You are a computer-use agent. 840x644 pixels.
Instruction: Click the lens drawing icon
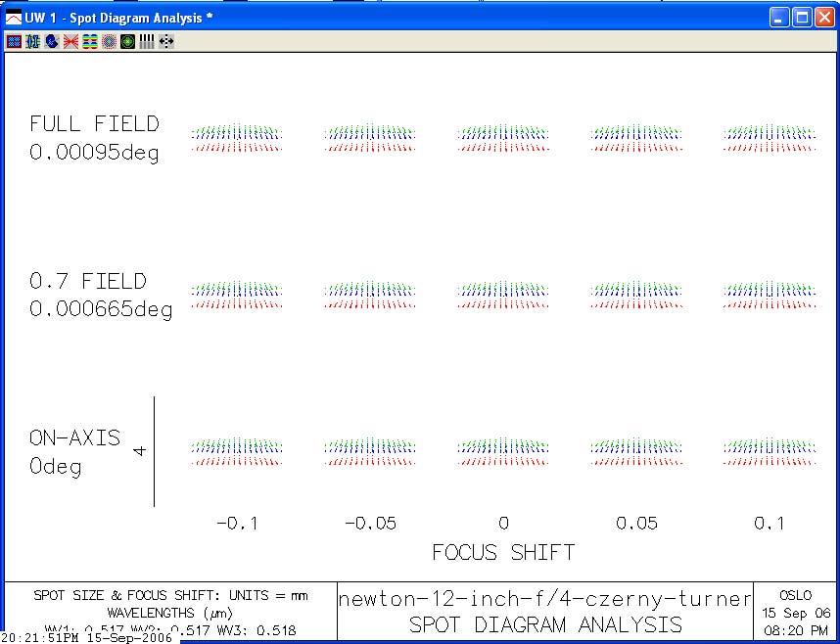pos(32,42)
